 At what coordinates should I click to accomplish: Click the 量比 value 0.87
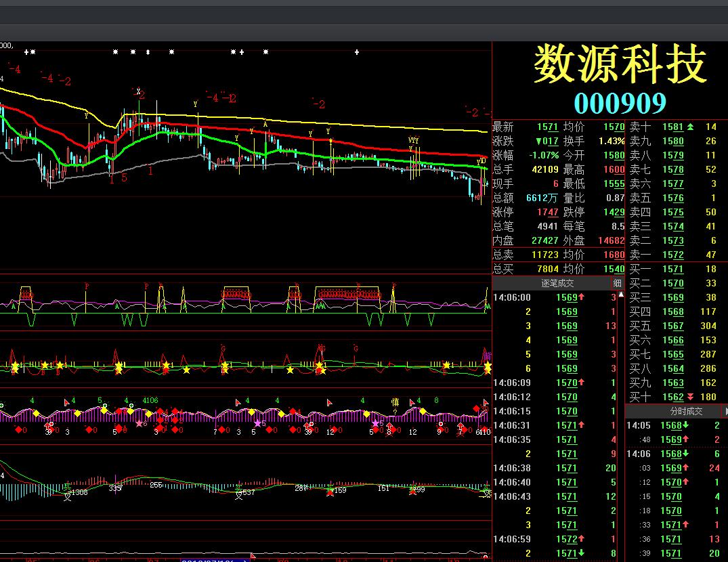click(x=615, y=198)
